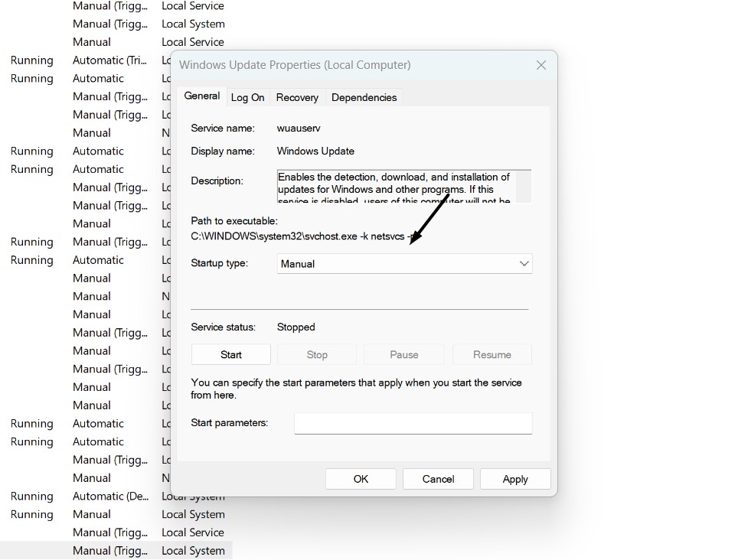Select the 'Automatic (De...' service row

pos(109,497)
